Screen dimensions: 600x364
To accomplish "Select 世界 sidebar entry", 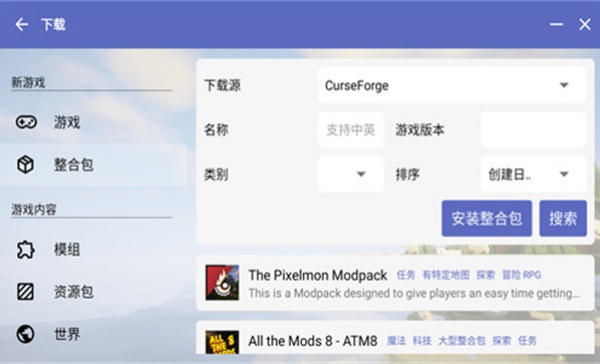I will point(93,334).
